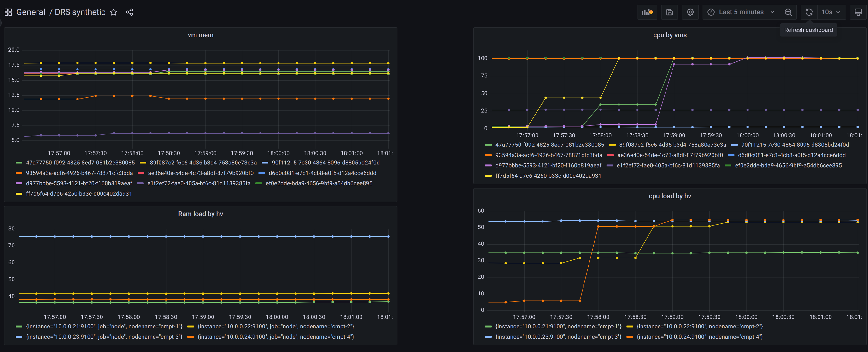Open the Ram load by hv panel title

pyautogui.click(x=201, y=214)
